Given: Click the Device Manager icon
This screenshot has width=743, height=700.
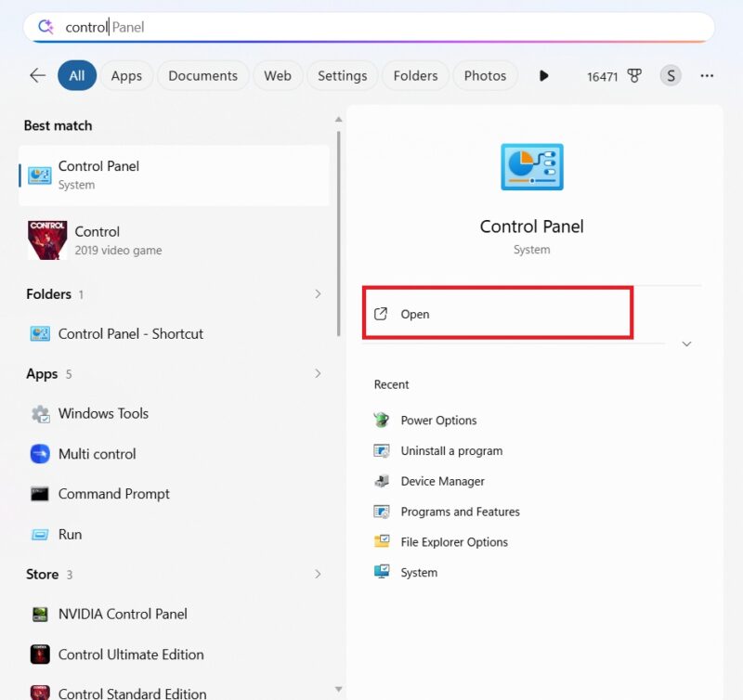Looking at the screenshot, I should [x=382, y=481].
